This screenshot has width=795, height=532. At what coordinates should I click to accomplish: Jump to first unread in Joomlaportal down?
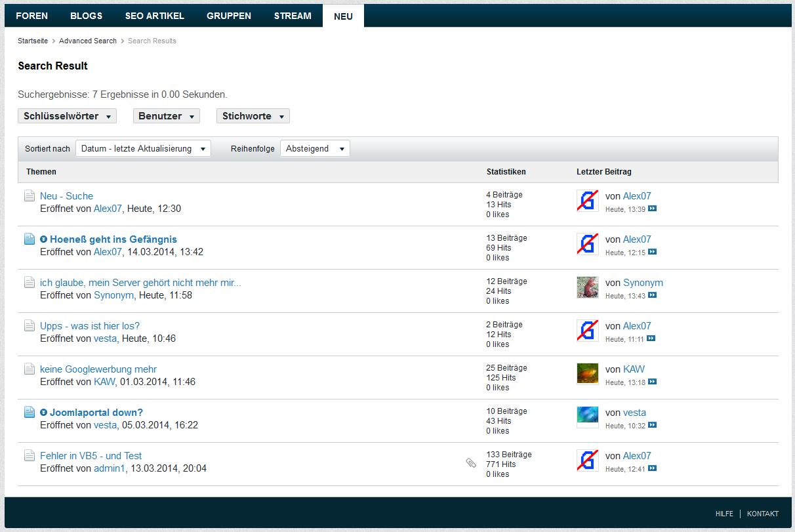tap(44, 413)
